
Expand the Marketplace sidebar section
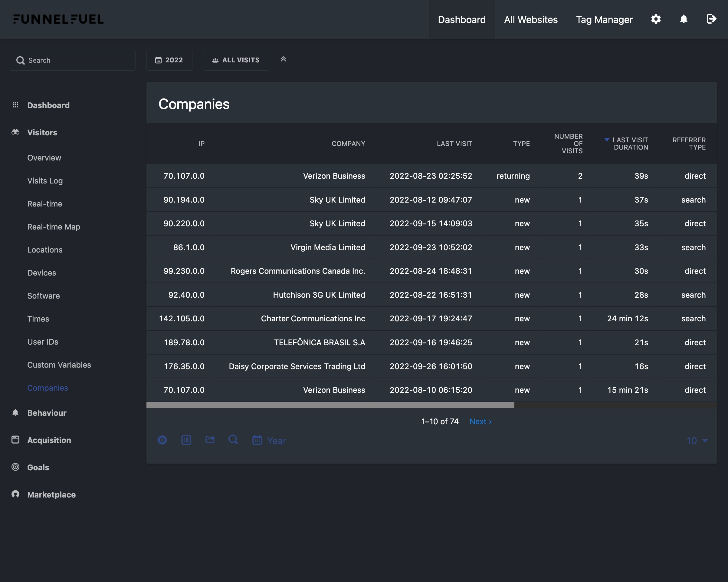(51, 495)
